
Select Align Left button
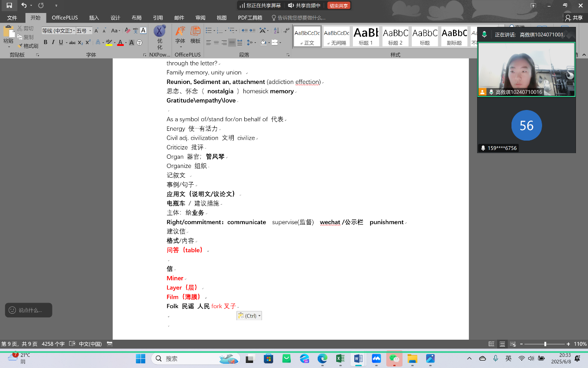(209, 43)
